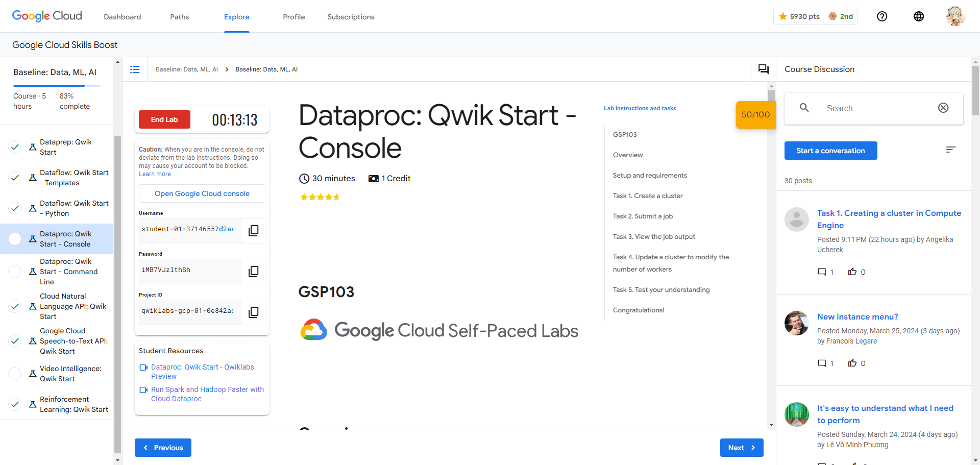Click checkmark for Reinforcement Learning lab
Screen dimensions: 980x465
[15, 404]
